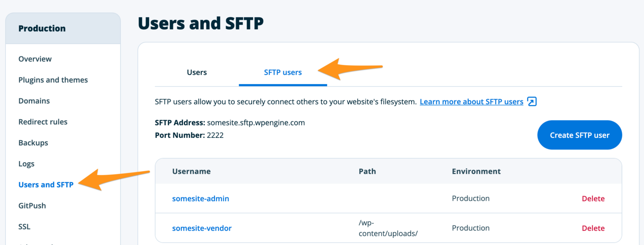Click the Username column header
The width and height of the screenshot is (644, 245).
191,171
